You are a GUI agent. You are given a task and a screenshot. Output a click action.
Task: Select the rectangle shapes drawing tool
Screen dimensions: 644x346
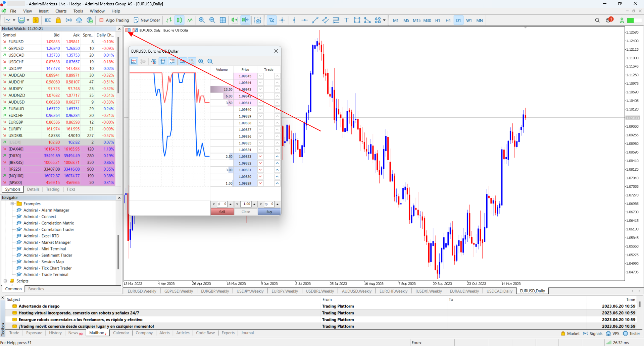click(357, 20)
